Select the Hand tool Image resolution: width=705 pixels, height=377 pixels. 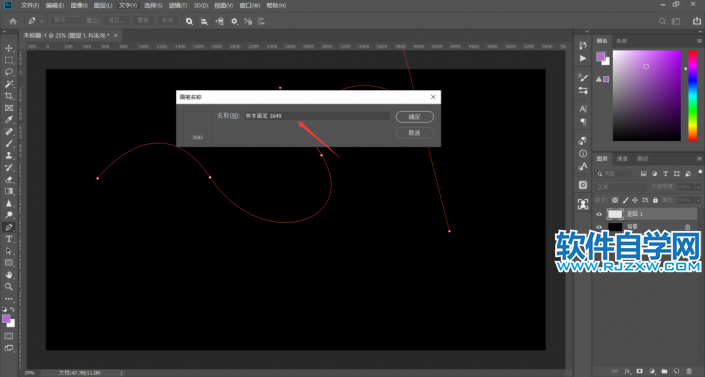point(9,274)
